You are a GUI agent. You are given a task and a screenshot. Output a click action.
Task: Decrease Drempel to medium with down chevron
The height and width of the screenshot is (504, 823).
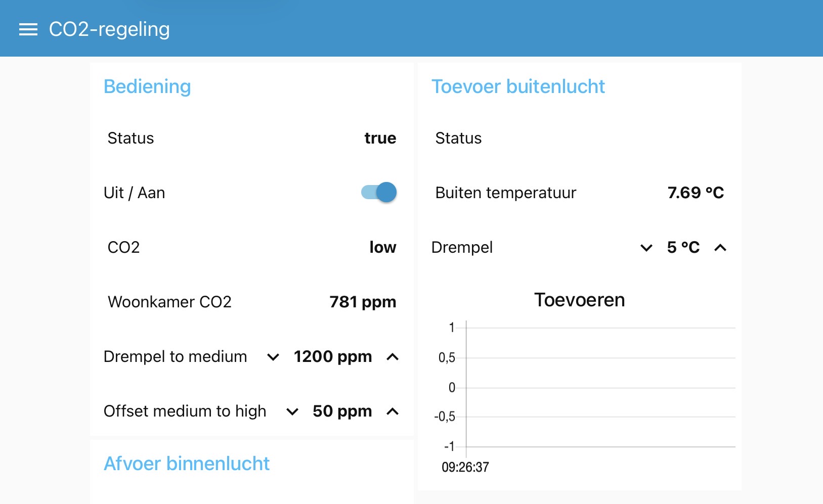pyautogui.click(x=273, y=357)
